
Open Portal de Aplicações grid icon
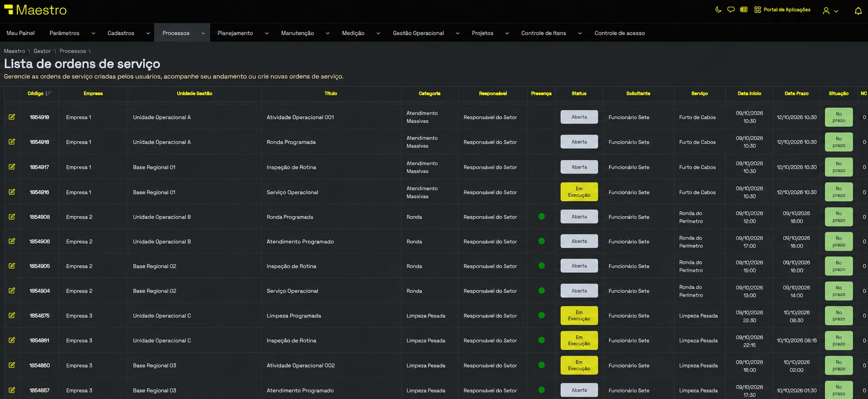tap(757, 9)
